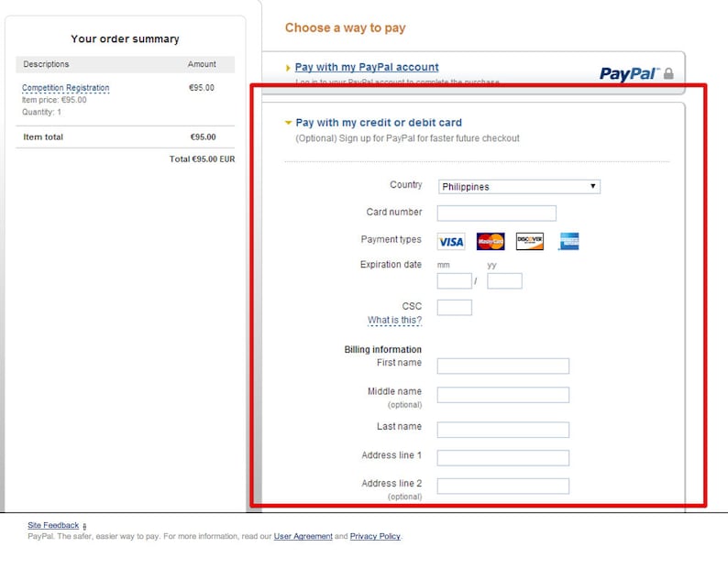Focus the Card number input field
The width and height of the screenshot is (728, 569).
point(497,213)
